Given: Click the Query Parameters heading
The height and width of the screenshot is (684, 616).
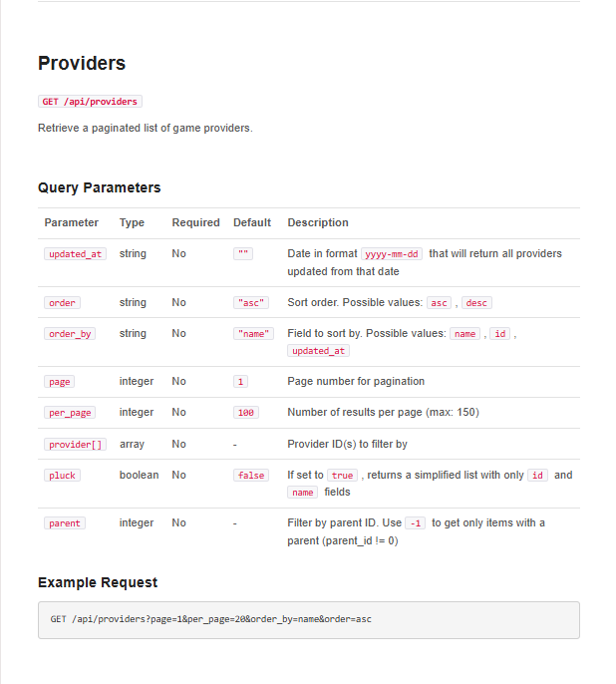Looking at the screenshot, I should (99, 187).
